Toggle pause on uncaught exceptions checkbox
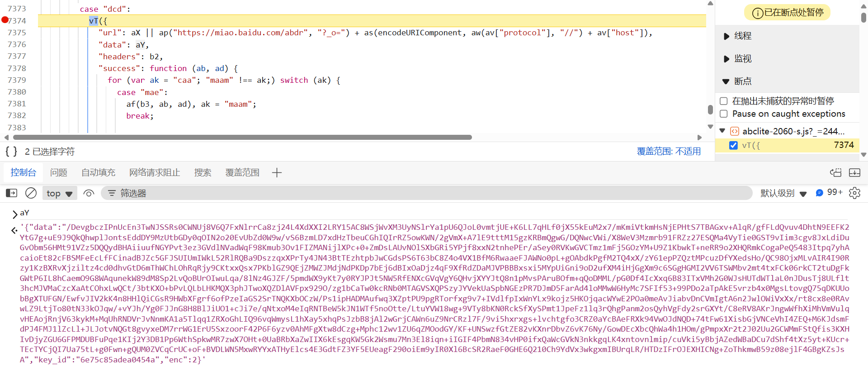The width and height of the screenshot is (868, 366). [724, 101]
